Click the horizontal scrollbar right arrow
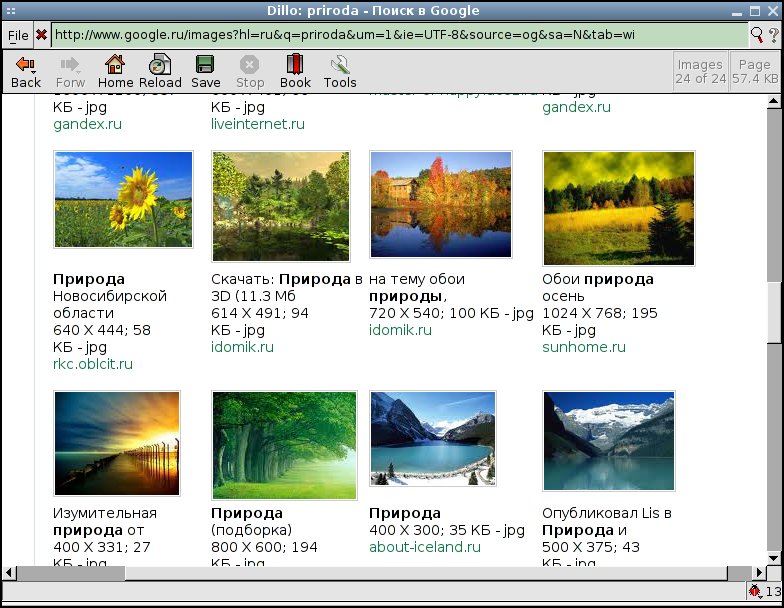The height and width of the screenshot is (608, 784). 759,572
